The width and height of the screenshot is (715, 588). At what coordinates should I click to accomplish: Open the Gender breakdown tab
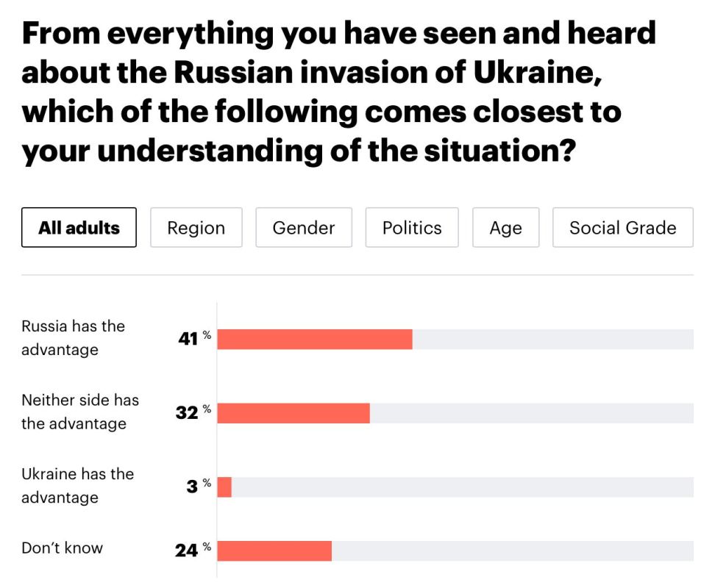click(304, 227)
